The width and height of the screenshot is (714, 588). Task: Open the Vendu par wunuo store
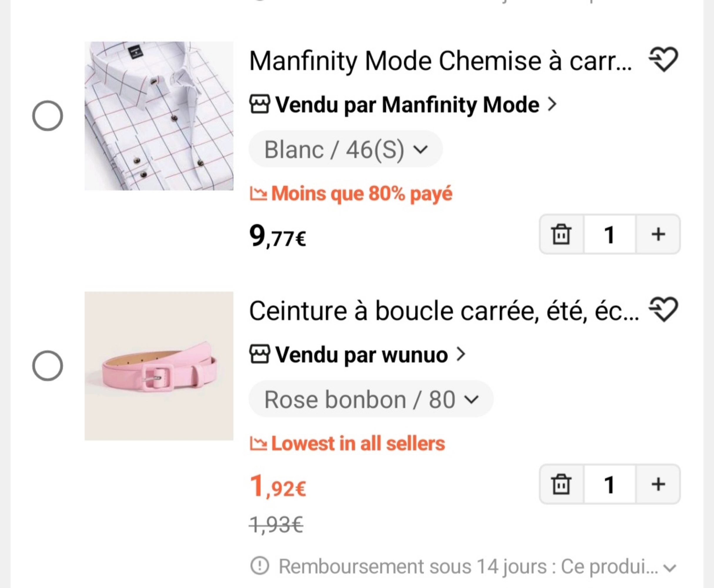pyautogui.click(x=361, y=355)
